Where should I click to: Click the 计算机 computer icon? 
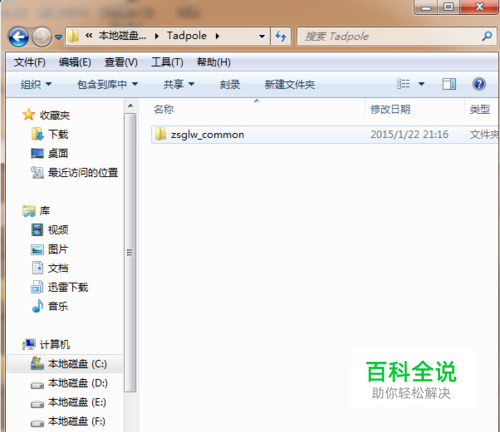(29, 344)
